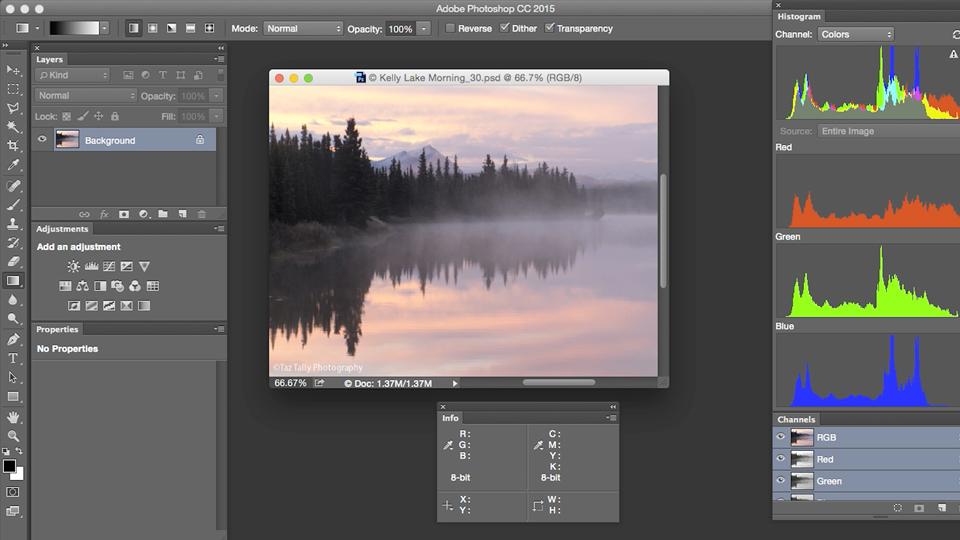Select the Crop tool
Viewport: 960px width, 540px height.
pos(13,146)
